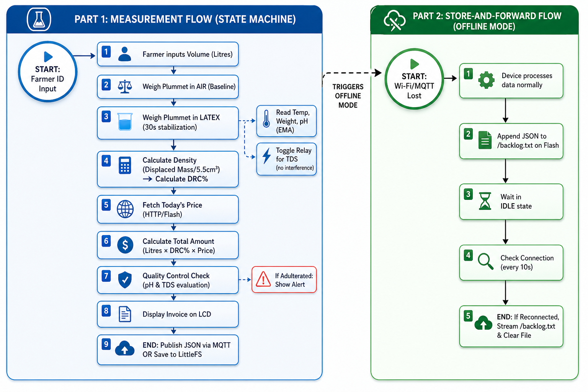Click the flask icon in Part 1 header

[x=39, y=19]
